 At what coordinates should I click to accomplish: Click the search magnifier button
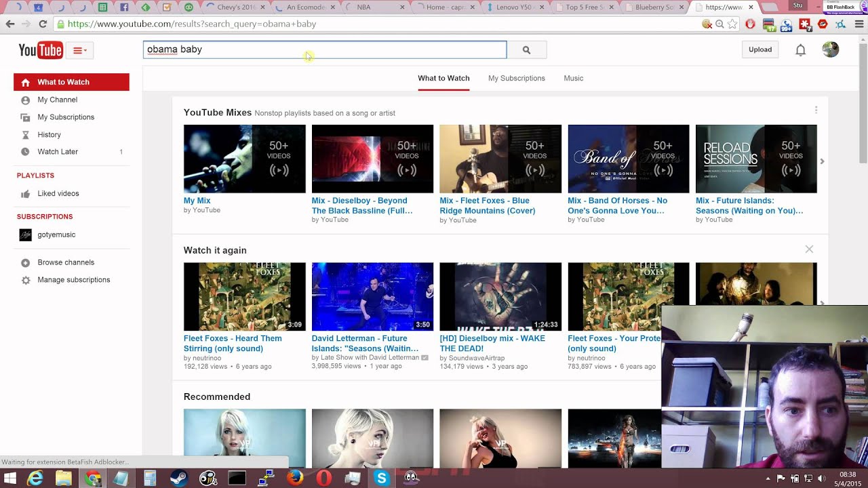coord(526,49)
